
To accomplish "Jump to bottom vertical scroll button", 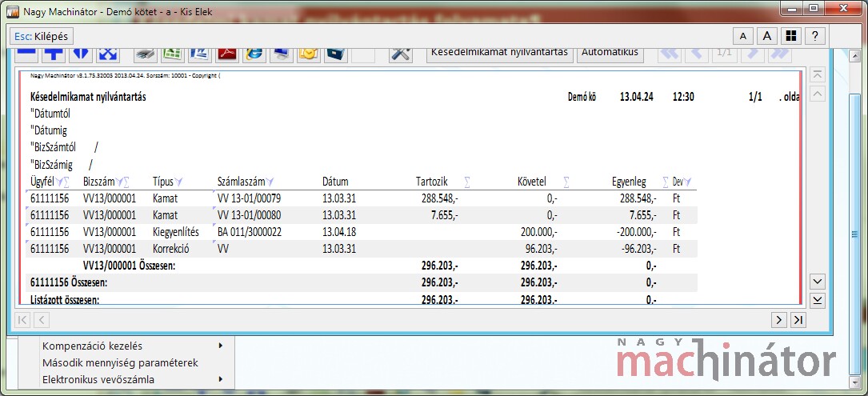I will pos(818,300).
